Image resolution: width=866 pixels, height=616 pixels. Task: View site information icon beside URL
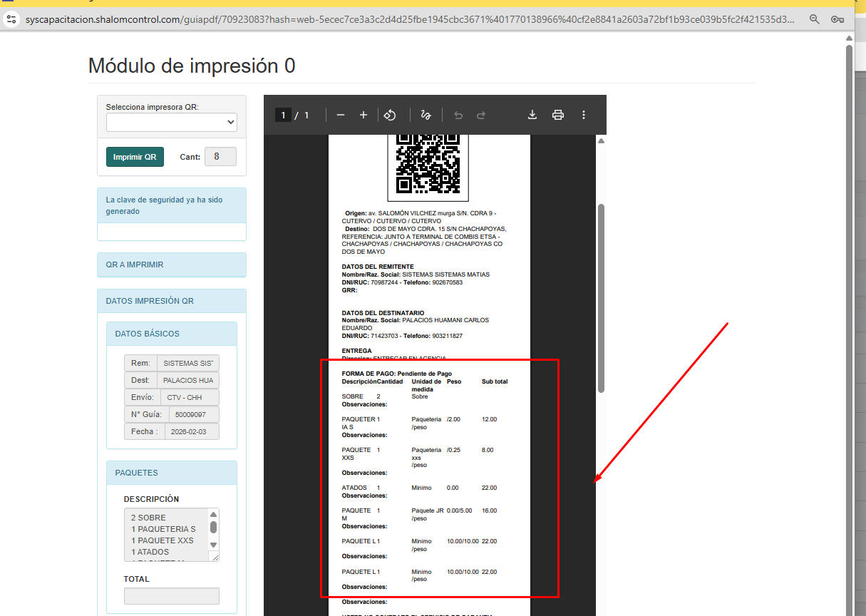tap(11, 19)
